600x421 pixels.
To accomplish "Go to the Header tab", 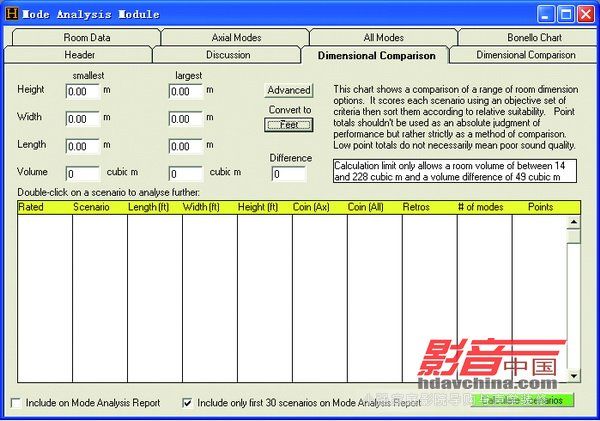I will pos(79,55).
